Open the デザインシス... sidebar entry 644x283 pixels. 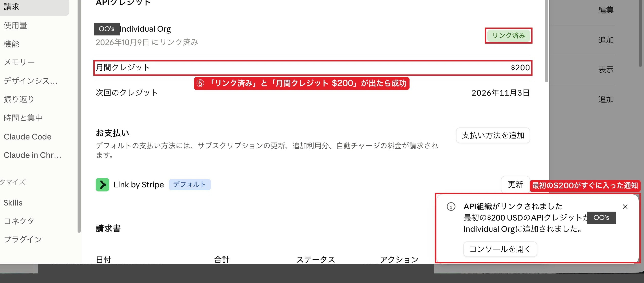[x=31, y=81]
